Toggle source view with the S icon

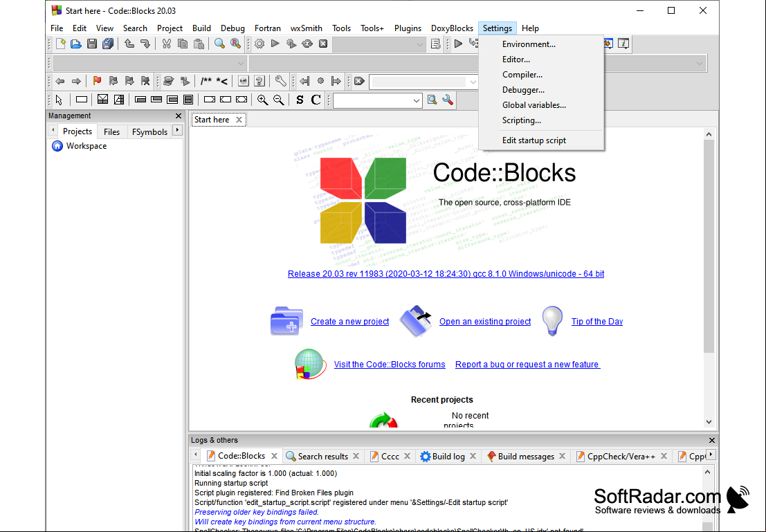[x=300, y=100]
